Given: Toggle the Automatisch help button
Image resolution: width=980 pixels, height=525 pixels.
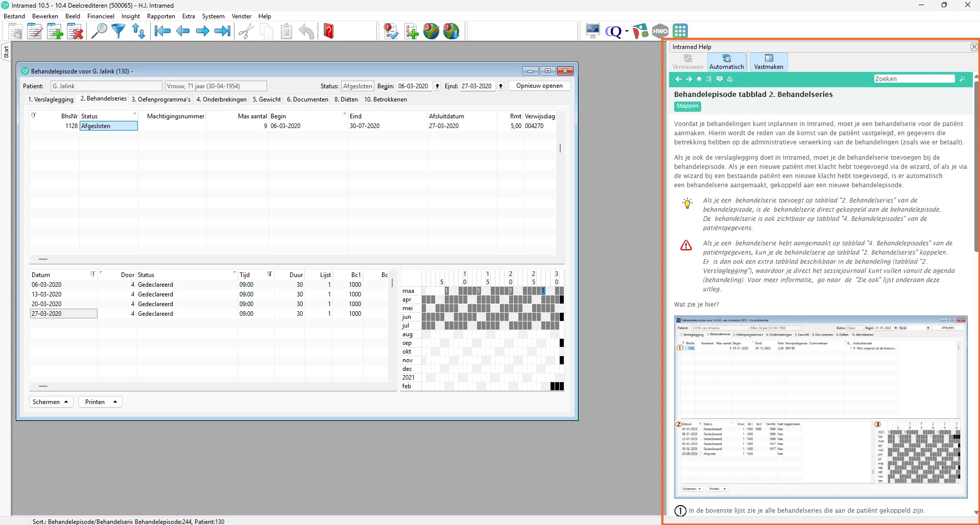Looking at the screenshot, I should point(726,62).
